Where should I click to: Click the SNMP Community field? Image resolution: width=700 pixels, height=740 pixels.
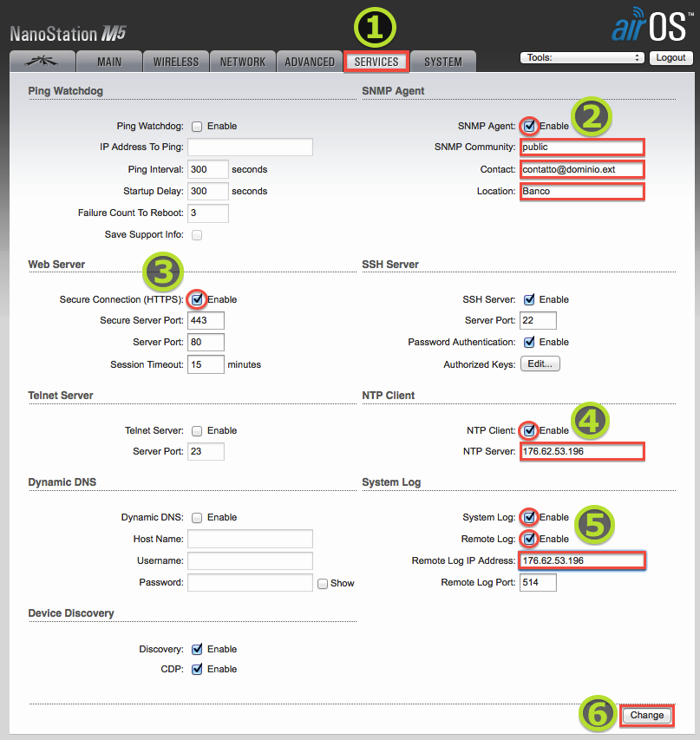(581, 147)
